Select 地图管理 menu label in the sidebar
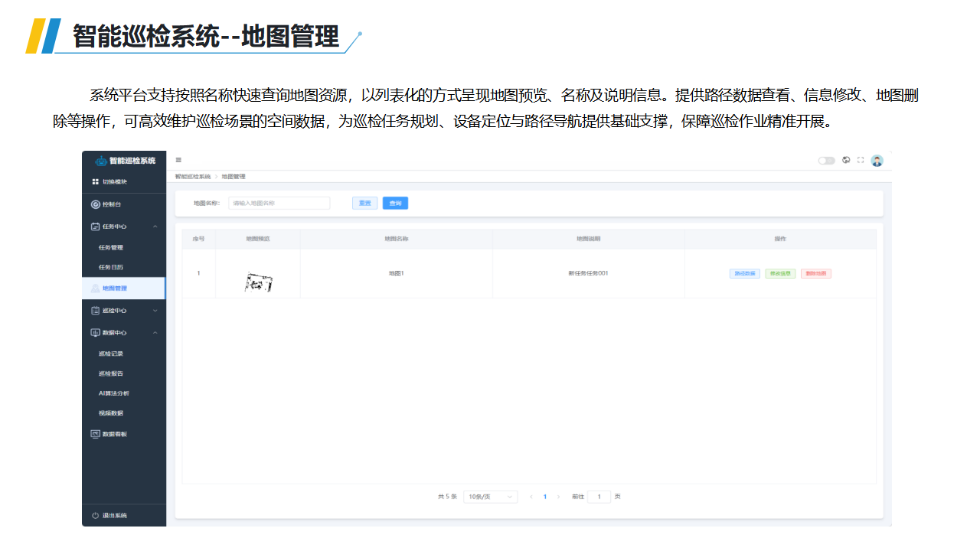Image resolution: width=980 pixels, height=551 pixels. 115,289
